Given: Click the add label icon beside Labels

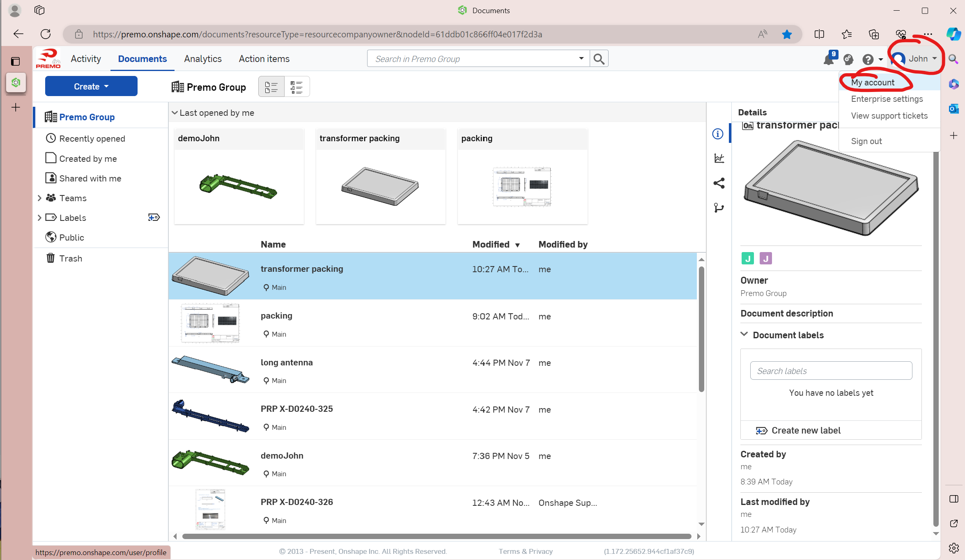Looking at the screenshot, I should [x=154, y=218].
